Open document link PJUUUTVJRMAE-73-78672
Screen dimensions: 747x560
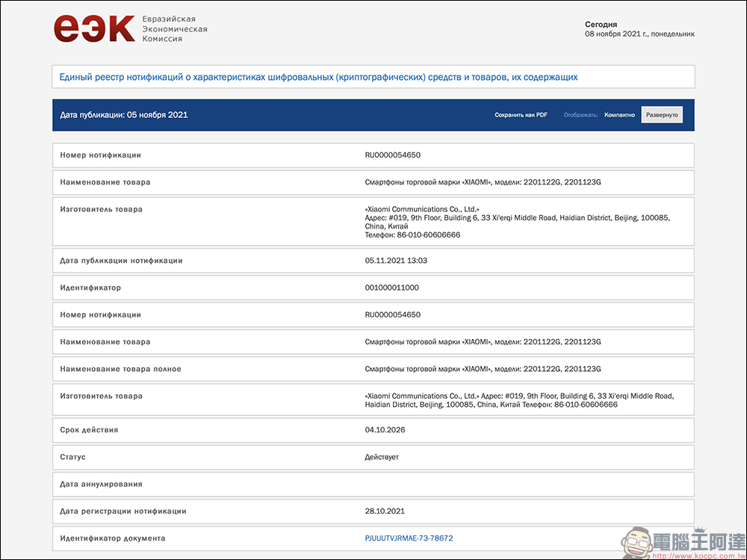409,538
